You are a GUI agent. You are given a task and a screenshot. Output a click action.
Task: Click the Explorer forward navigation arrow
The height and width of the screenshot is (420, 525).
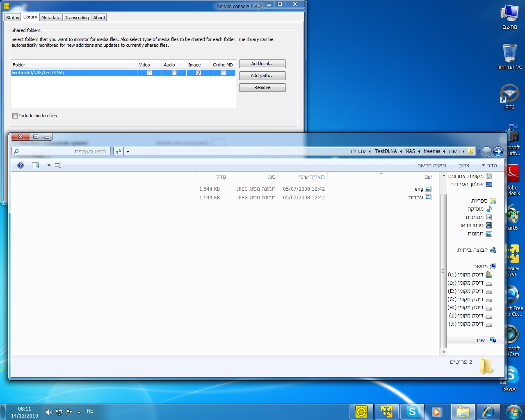tap(486, 151)
